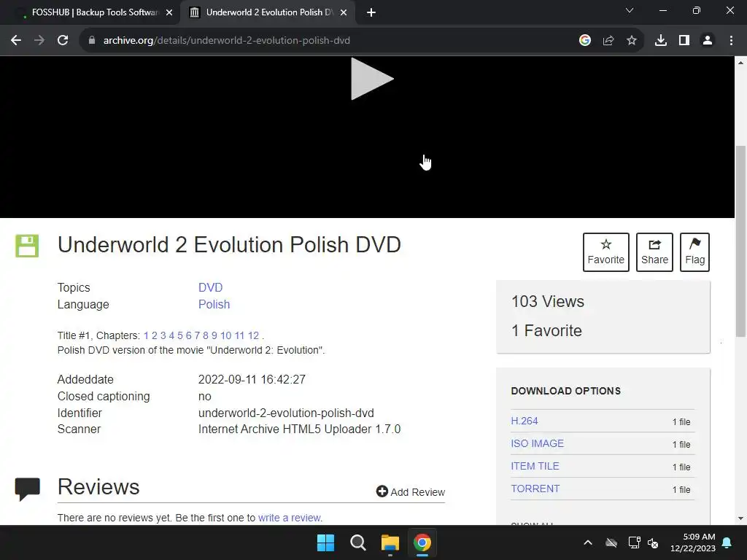Jump to chapter 9
The height and width of the screenshot is (560, 747).
[214, 335]
